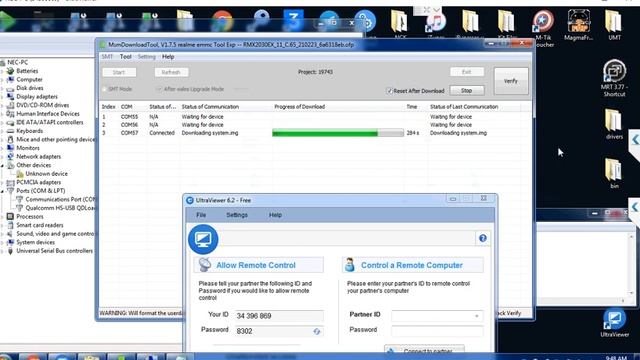Select the COM56 row in download list
The height and width of the screenshot is (360, 640).
tap(315, 125)
